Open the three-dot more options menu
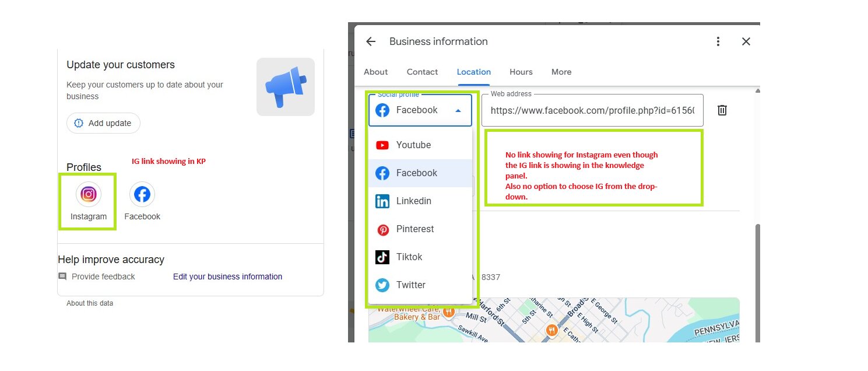The image size is (868, 371). 718,41
